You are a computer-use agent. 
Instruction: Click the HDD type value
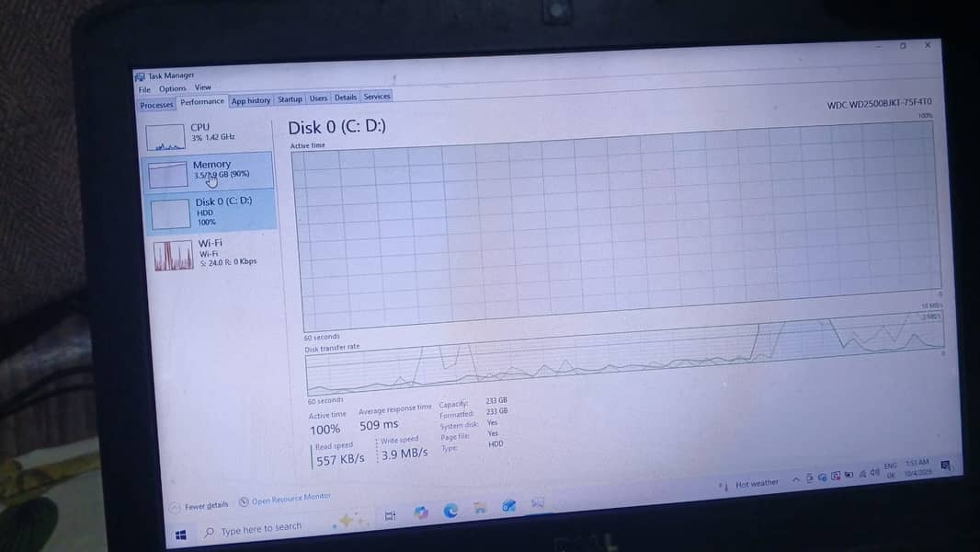496,443
